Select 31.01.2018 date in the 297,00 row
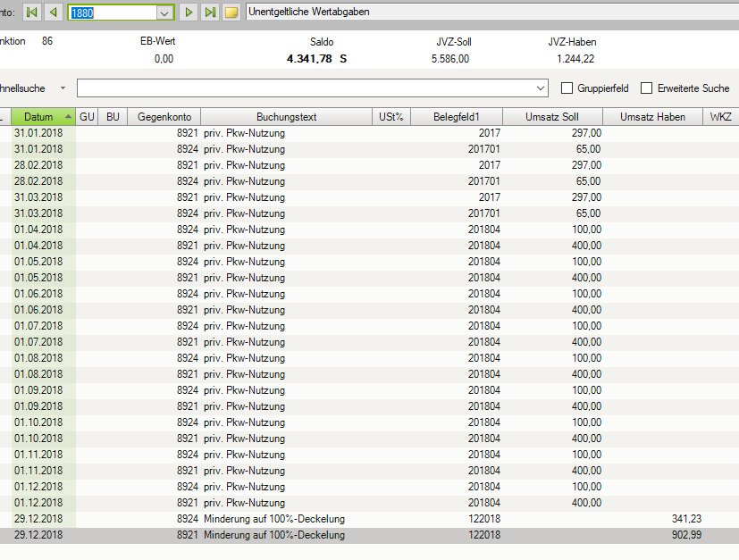The width and height of the screenshot is (739, 560). pos(38,133)
